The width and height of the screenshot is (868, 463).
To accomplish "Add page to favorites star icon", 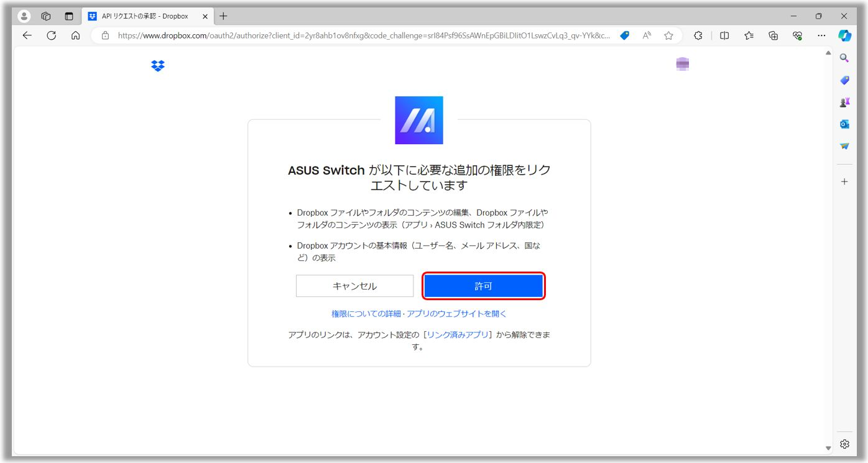I will coord(668,35).
